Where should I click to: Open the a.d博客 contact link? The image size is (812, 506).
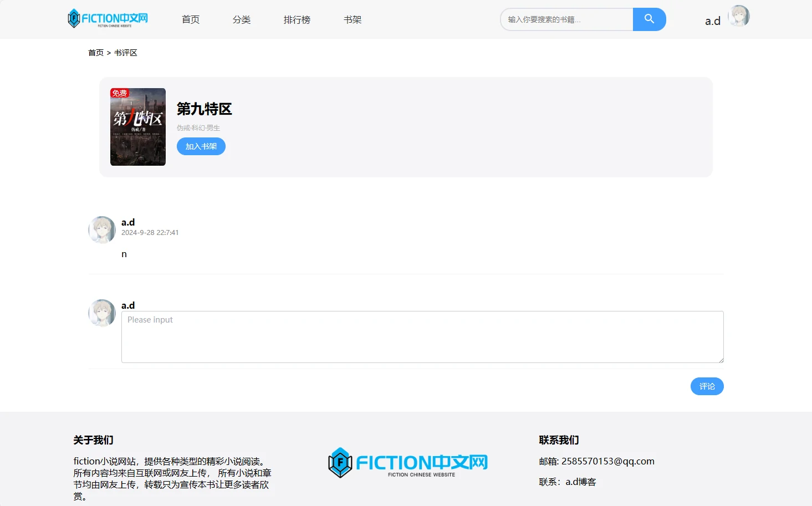pos(580,482)
